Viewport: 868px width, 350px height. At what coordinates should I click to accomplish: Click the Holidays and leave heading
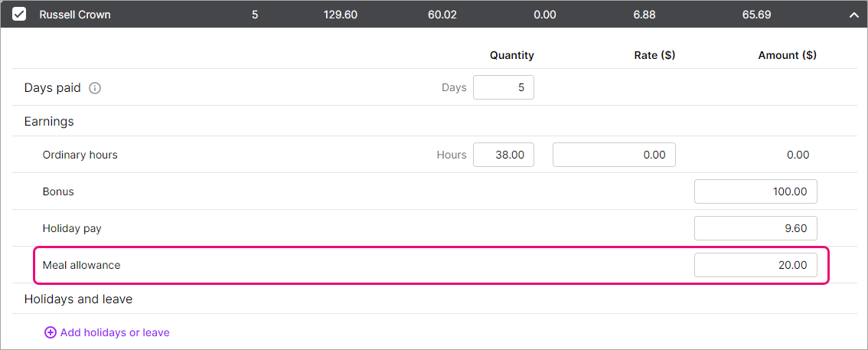(x=78, y=299)
